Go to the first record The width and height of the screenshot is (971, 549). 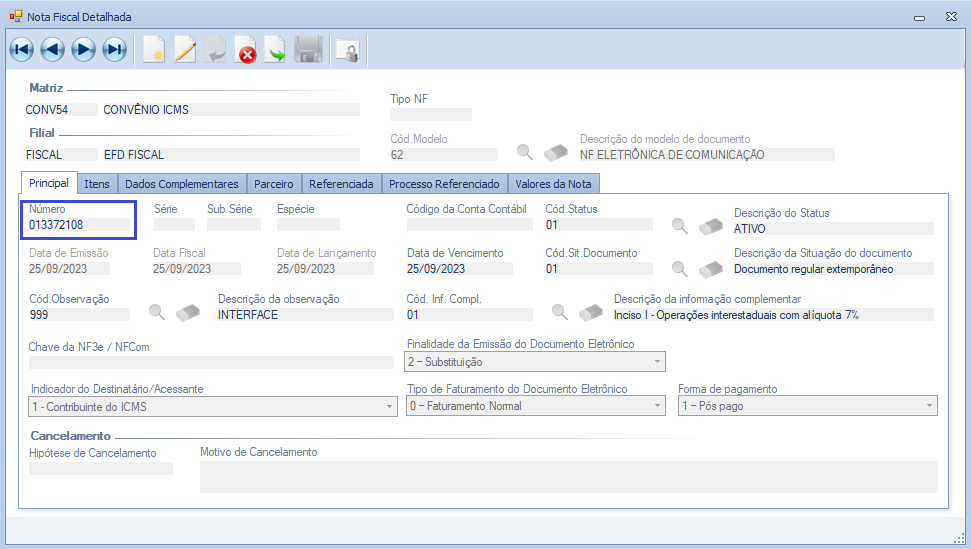22,49
